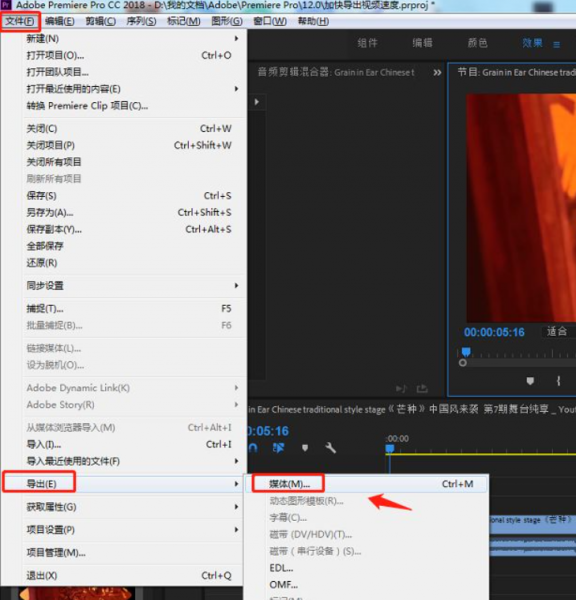Click the program monitor playhead scrubber

click(x=466, y=352)
